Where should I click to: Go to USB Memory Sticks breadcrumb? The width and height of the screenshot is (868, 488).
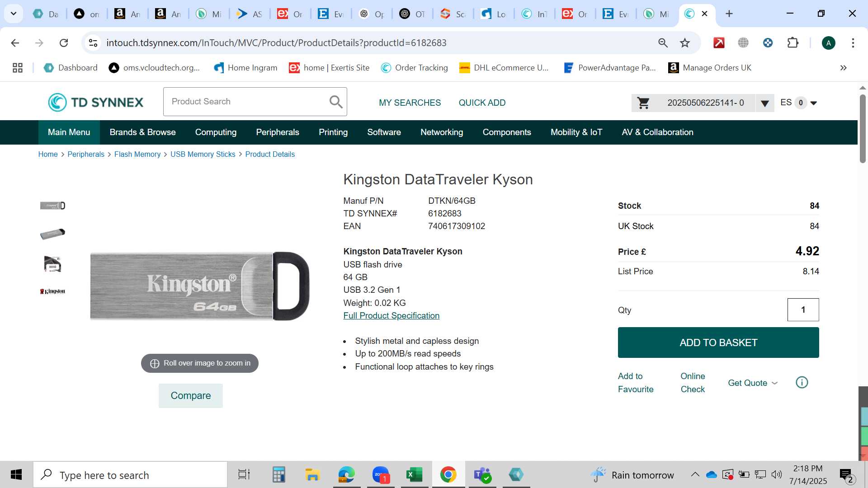click(x=203, y=155)
